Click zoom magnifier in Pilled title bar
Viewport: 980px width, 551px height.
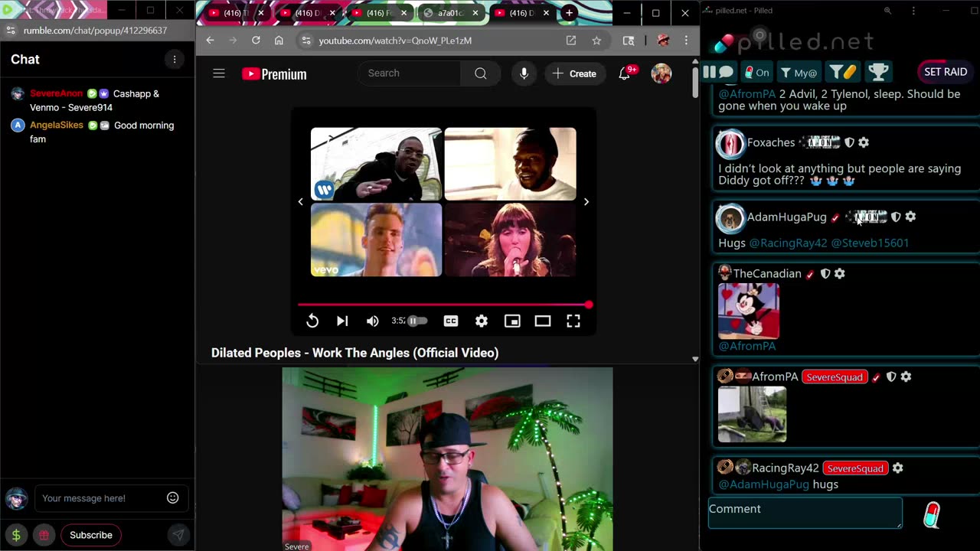887,11
